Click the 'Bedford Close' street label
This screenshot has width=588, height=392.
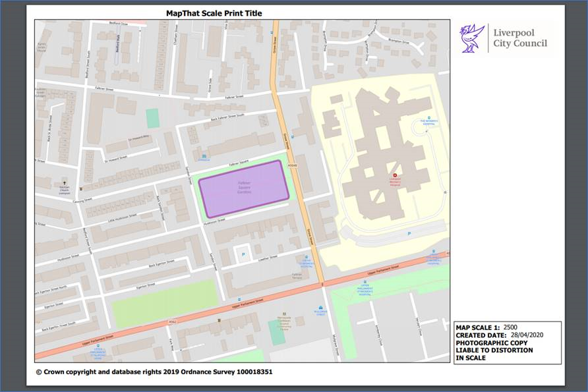(x=119, y=23)
